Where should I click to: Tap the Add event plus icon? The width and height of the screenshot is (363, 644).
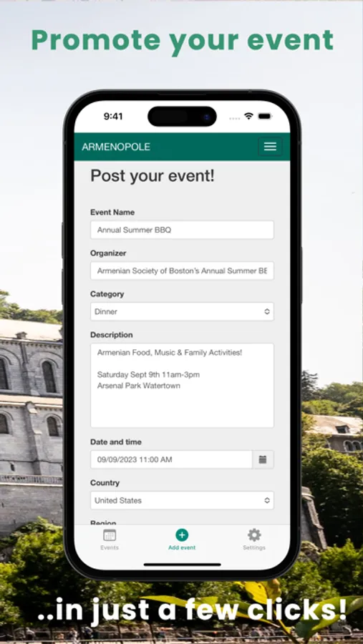pyautogui.click(x=182, y=535)
